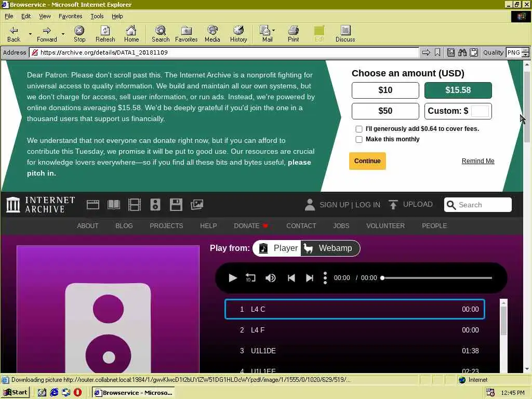Open the Edit menu
Screen dimensions: 532x399
[26, 16]
